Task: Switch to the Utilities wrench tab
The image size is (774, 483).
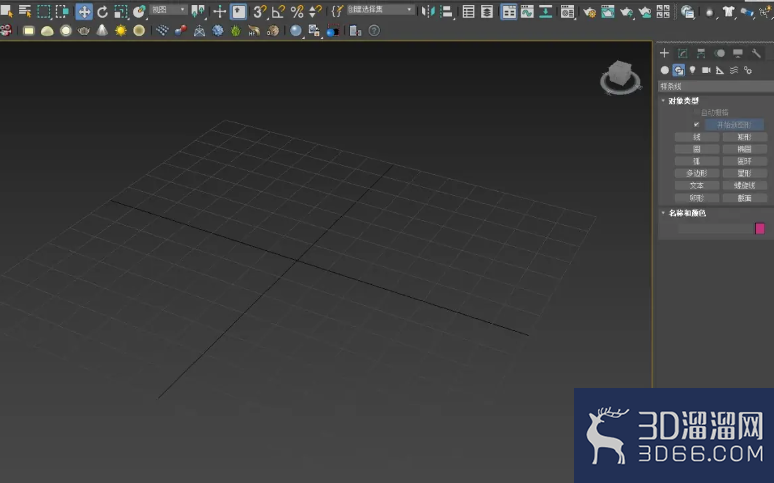Action: click(x=756, y=53)
